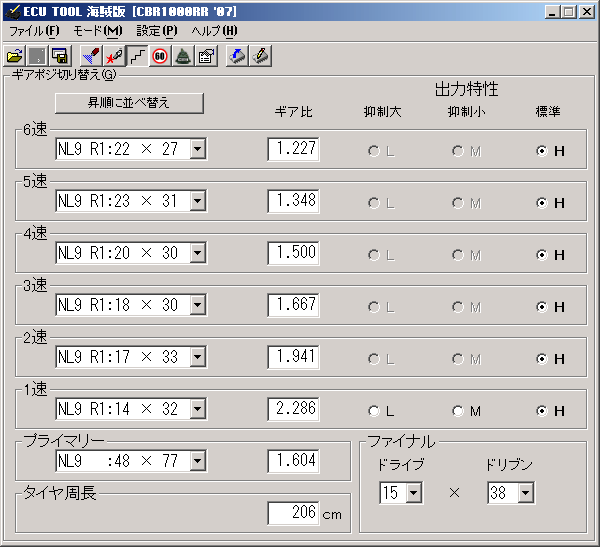Image resolution: width=600 pixels, height=547 pixels.
Task: Select L radio button for 4速
Action: (381, 255)
